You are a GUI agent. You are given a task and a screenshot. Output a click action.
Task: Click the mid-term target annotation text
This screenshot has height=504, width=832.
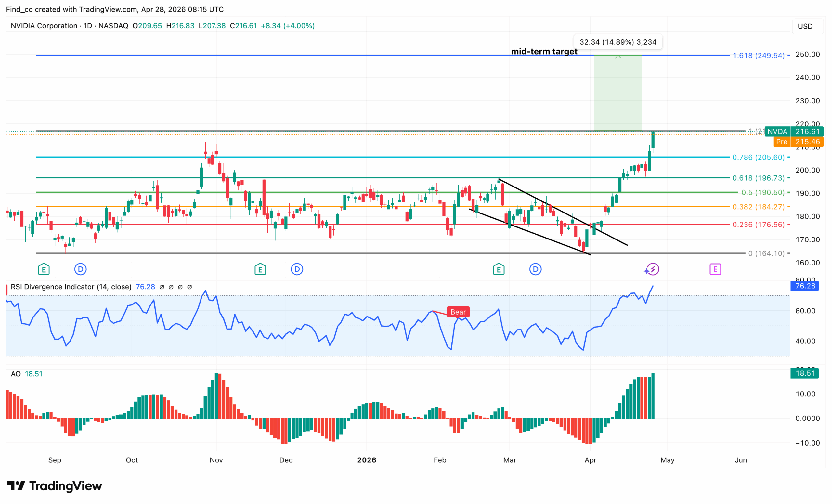[x=544, y=51]
